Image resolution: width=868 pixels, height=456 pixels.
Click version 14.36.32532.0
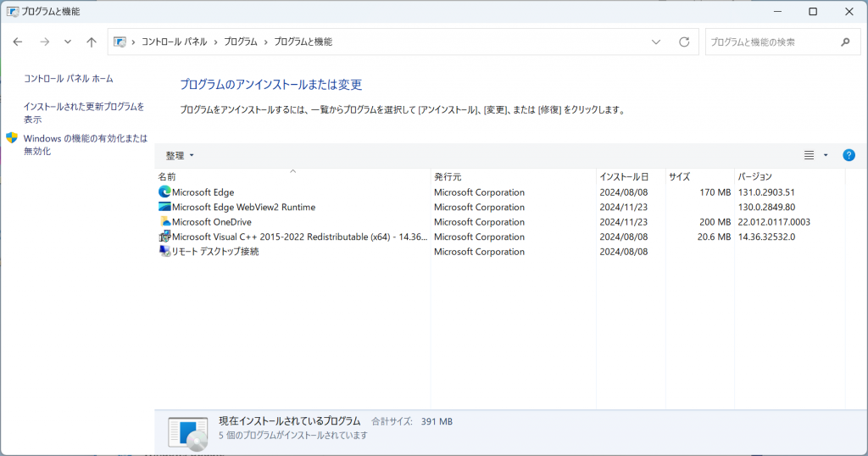[x=766, y=236]
